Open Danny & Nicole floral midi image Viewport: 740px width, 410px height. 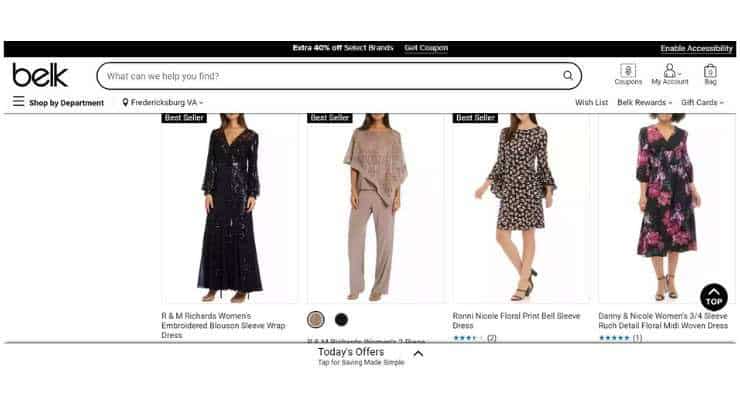(666, 208)
